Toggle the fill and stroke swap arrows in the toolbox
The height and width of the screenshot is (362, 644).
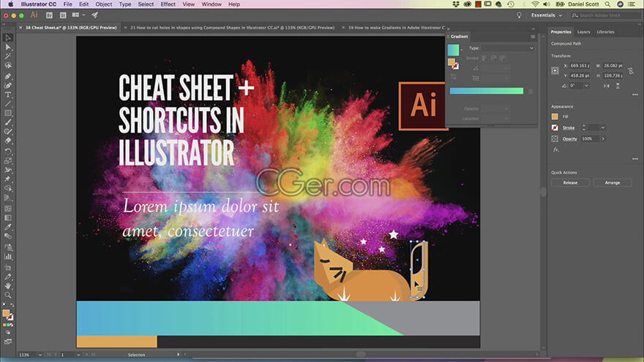click(12, 305)
